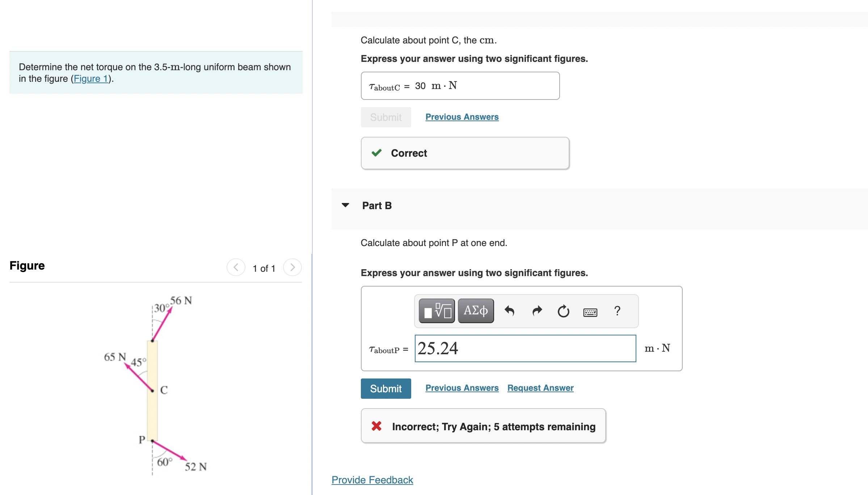The width and height of the screenshot is (868, 495).
Task: Click the torque about P input field
Action: tap(525, 348)
